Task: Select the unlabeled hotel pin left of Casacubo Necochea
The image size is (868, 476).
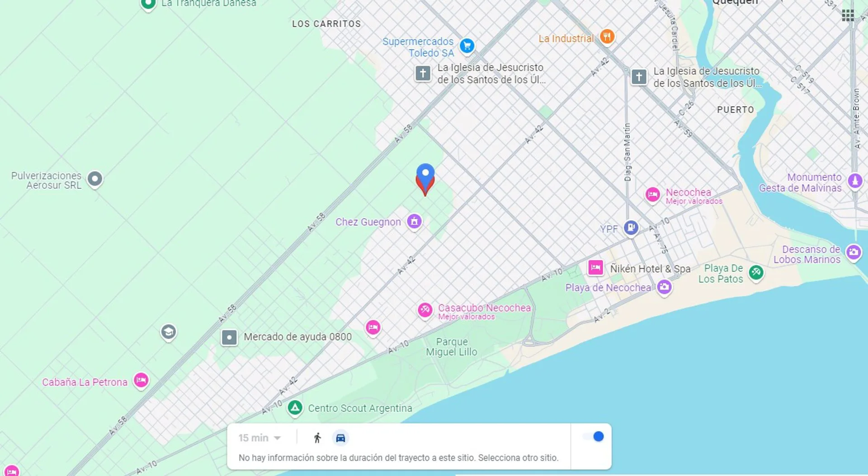Action: (373, 327)
